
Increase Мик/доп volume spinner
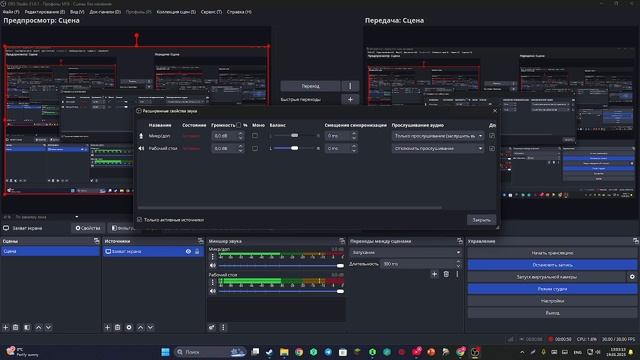click(x=240, y=133)
